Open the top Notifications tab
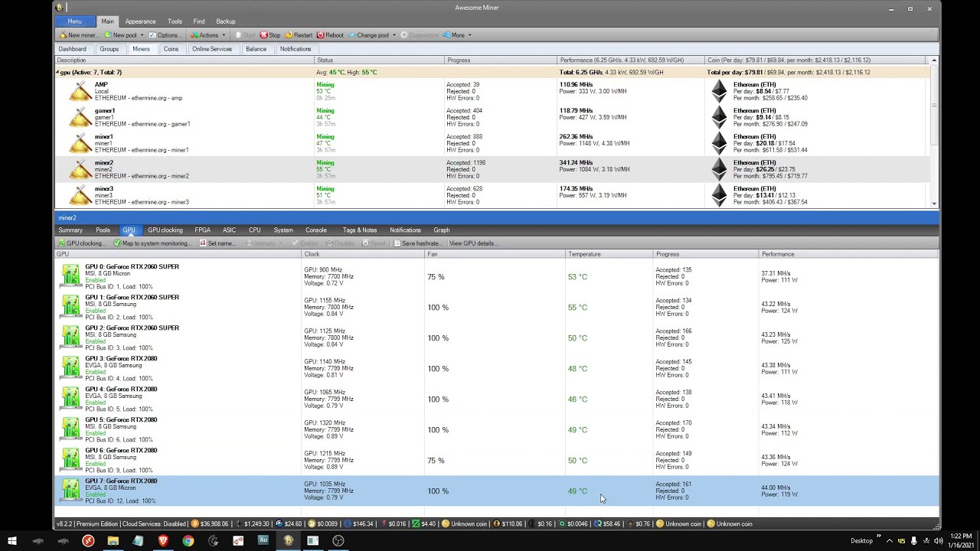980x551 pixels. 296,49
